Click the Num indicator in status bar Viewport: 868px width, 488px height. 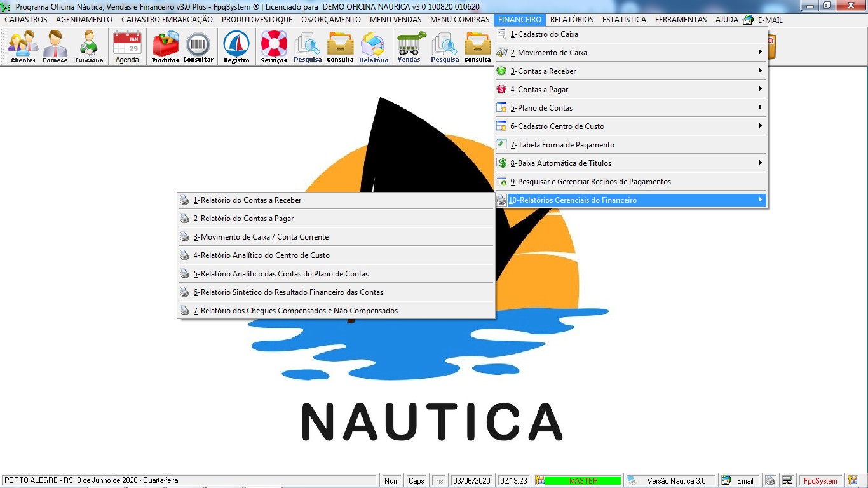(x=392, y=481)
